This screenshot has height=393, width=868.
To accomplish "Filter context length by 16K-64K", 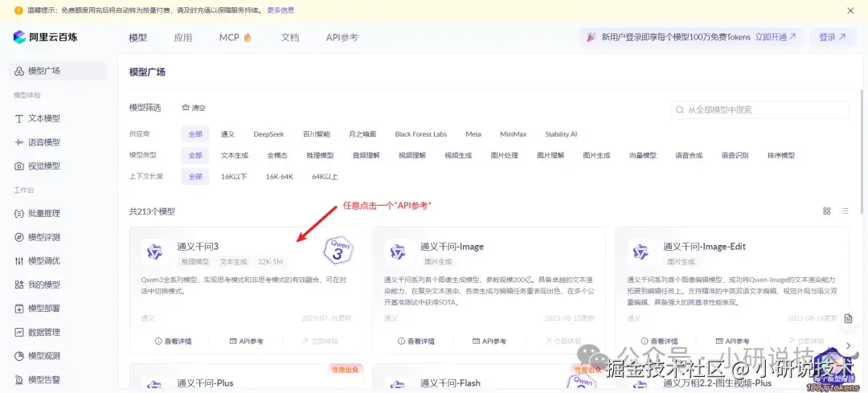I will pos(280,177).
